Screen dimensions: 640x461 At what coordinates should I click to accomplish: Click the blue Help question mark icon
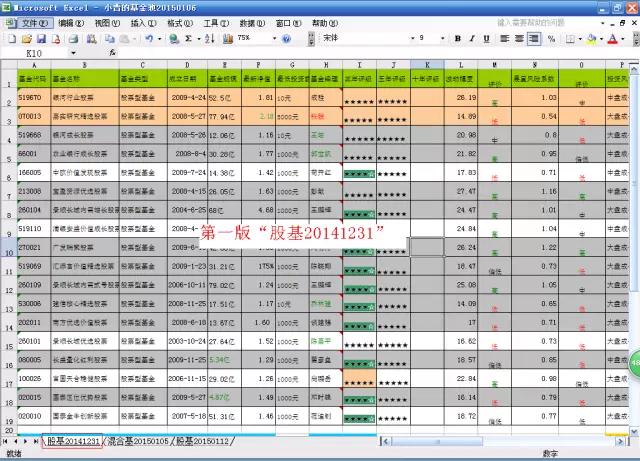tap(287, 39)
